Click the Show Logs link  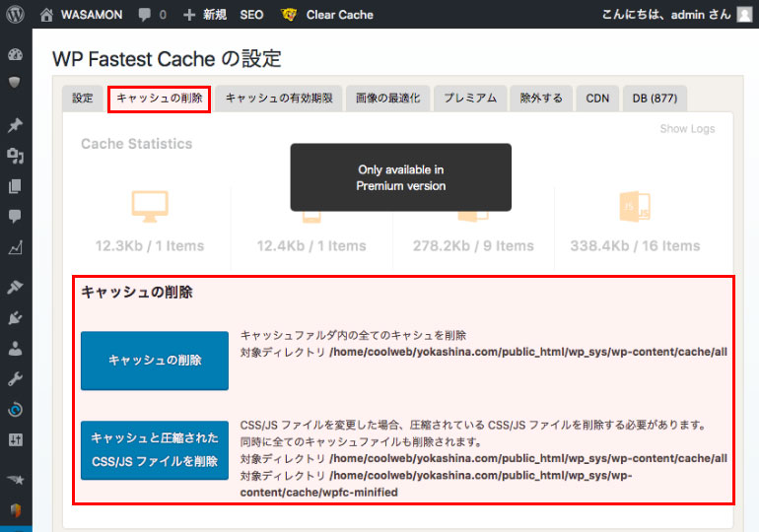click(x=687, y=129)
